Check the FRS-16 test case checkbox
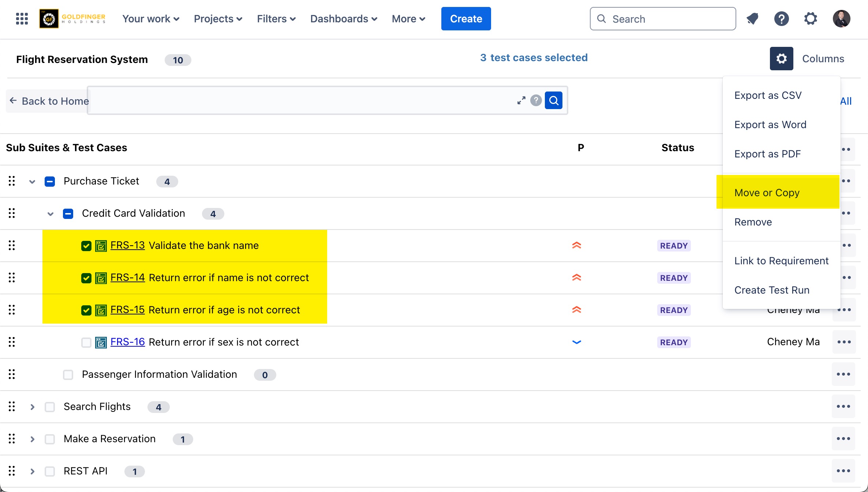This screenshot has width=868, height=492. [x=86, y=342]
